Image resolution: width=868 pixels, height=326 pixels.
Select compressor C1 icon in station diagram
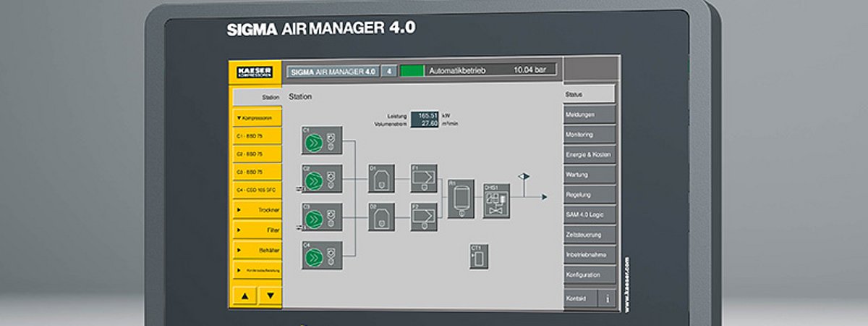click(322, 141)
